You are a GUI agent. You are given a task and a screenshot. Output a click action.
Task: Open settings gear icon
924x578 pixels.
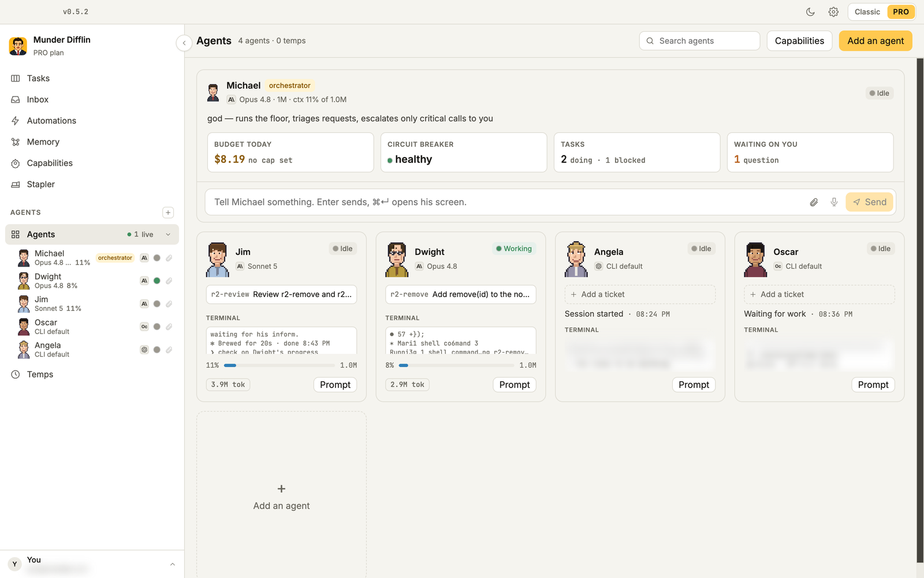[x=833, y=12]
